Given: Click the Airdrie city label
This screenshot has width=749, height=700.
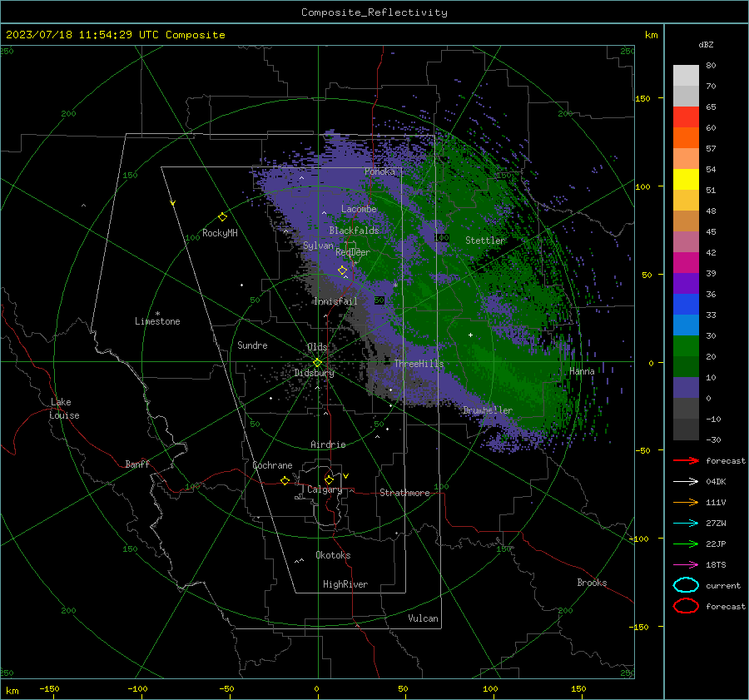Looking at the screenshot, I should click(x=328, y=444).
